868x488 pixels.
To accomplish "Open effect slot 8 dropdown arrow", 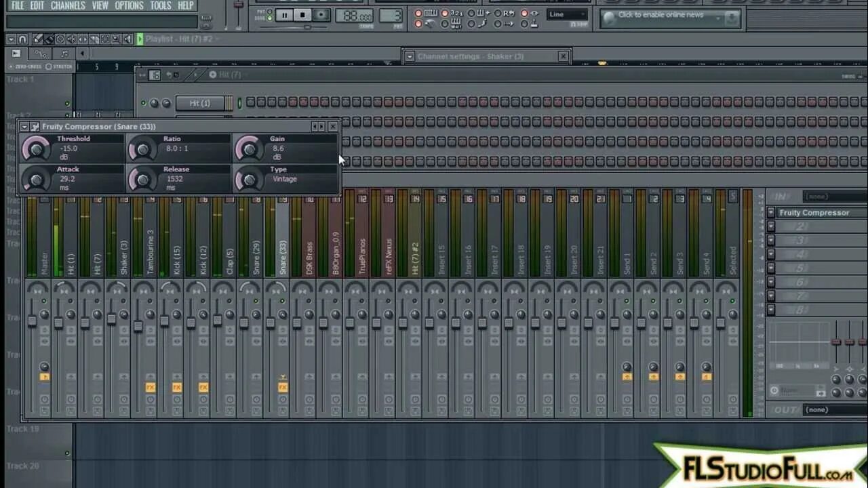I will 771,310.
